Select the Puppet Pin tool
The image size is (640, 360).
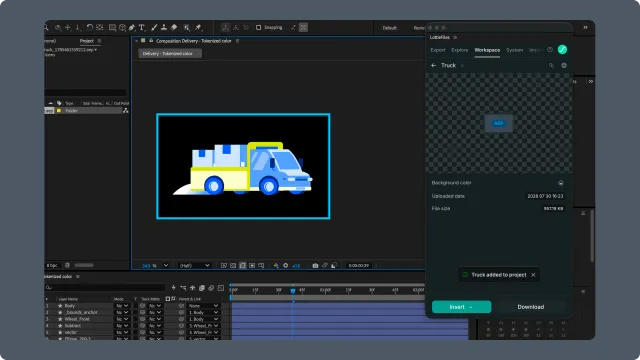click(x=198, y=27)
